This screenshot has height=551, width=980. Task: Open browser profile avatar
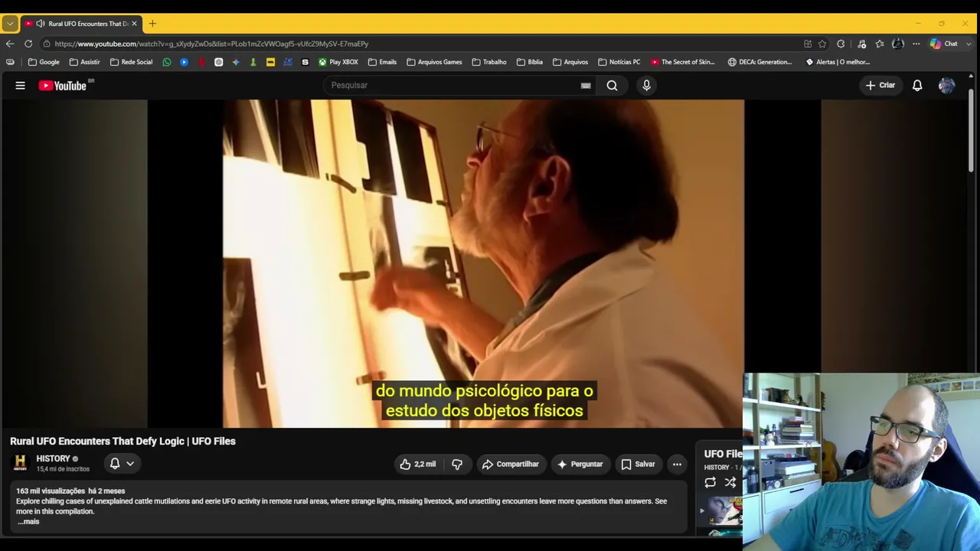point(898,44)
